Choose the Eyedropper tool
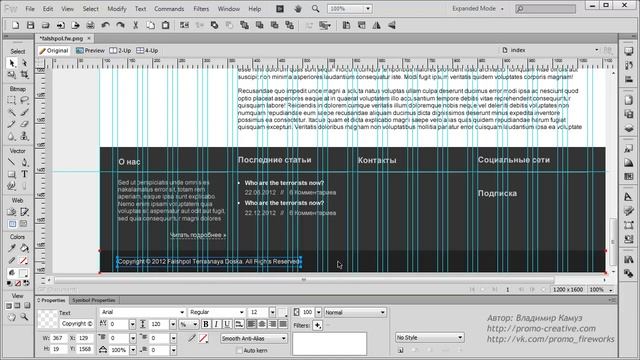Viewport: 640px width, 360px height. (x=11, y=248)
